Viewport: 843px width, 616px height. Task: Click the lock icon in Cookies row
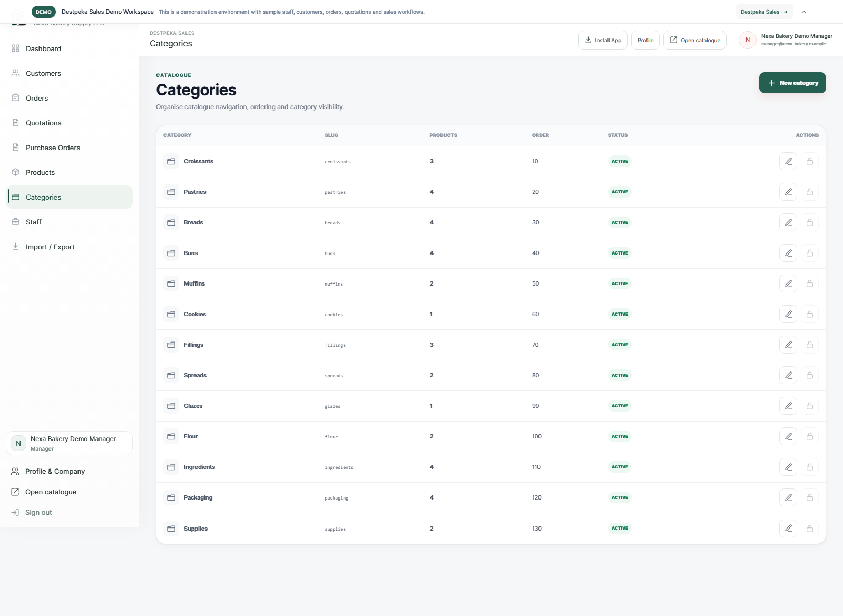click(x=810, y=314)
